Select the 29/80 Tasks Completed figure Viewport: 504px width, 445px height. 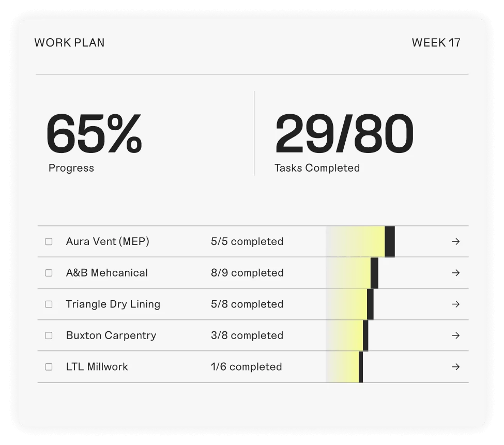pyautogui.click(x=344, y=134)
